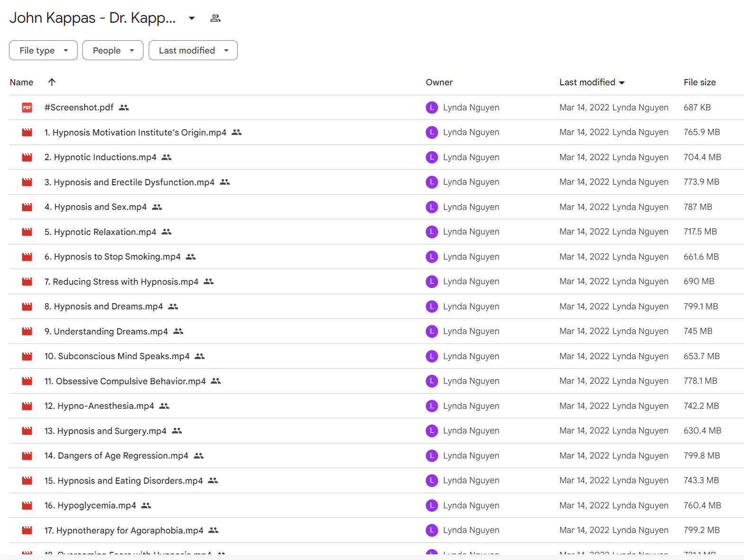
Task: Select 14. Dangers of Age Regression.mp4
Action: tap(117, 456)
